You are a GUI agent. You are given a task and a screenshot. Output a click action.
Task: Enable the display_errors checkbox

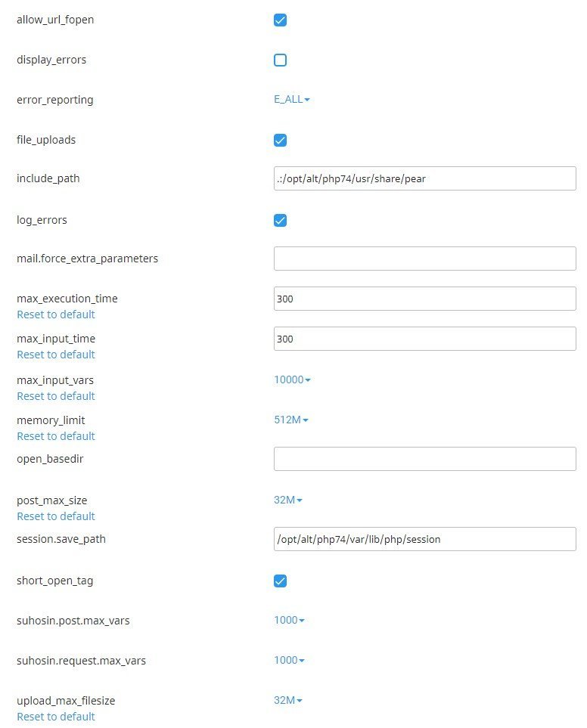pyautogui.click(x=280, y=60)
